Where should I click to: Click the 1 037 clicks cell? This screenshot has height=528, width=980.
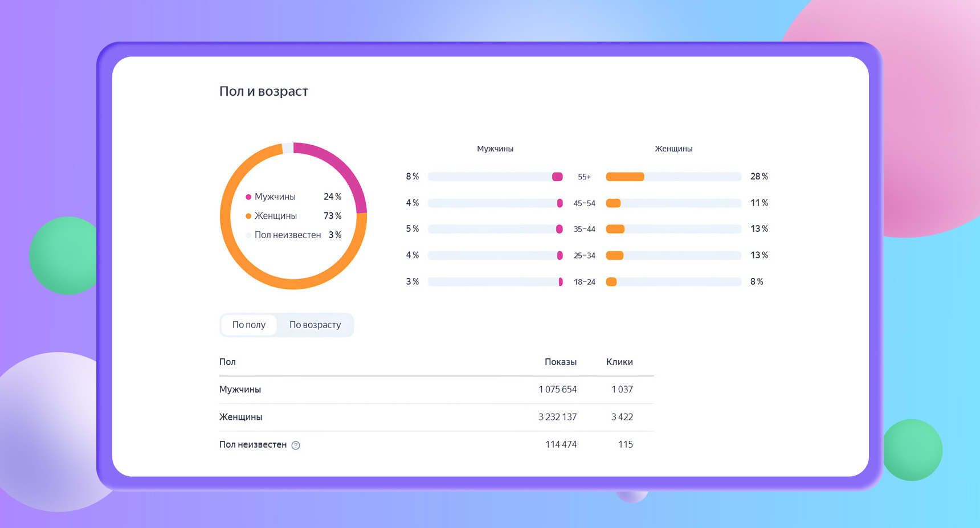622,390
